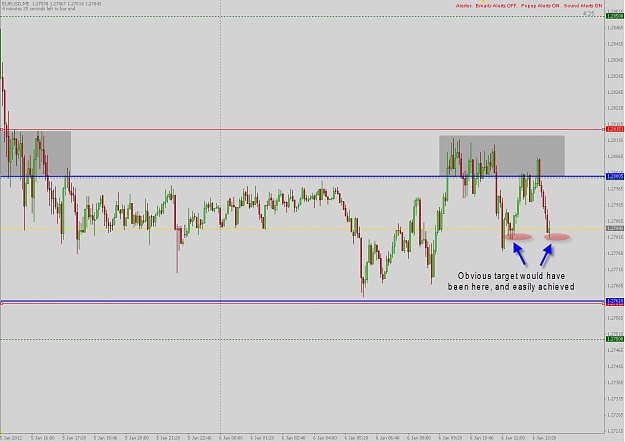The width and height of the screenshot is (625, 442).
Task: Click the '5 Jan 17:20' time axis label
Action: pyautogui.click(x=74, y=438)
